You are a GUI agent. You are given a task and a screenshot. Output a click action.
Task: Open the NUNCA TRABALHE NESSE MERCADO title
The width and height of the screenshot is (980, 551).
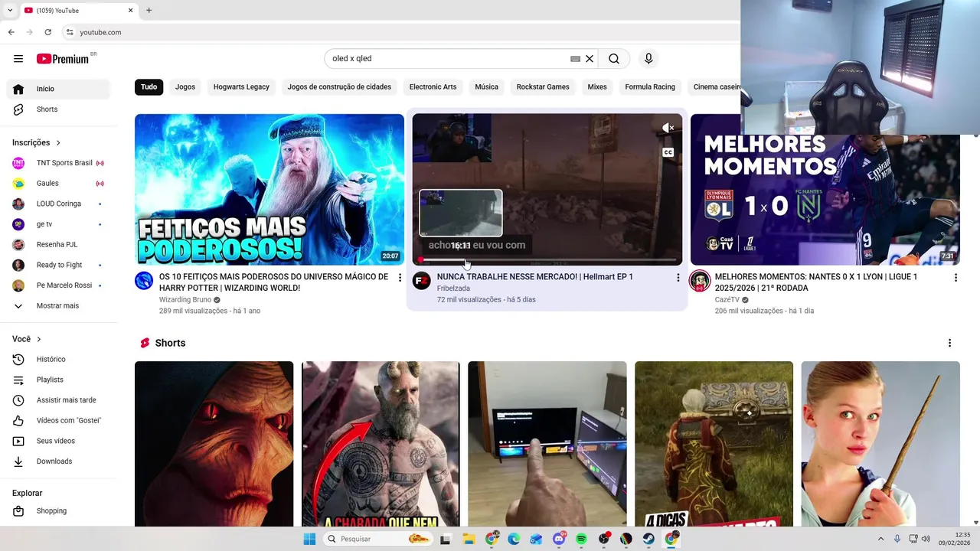click(x=535, y=277)
